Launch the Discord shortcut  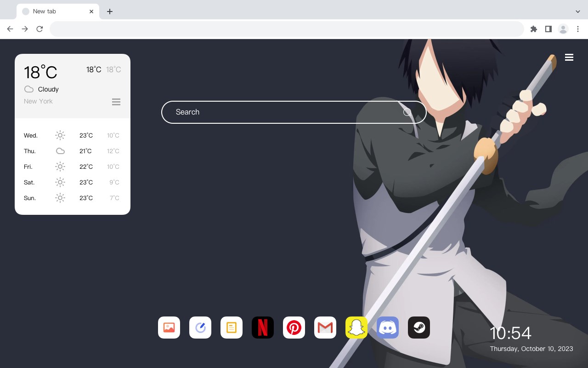[x=388, y=328]
